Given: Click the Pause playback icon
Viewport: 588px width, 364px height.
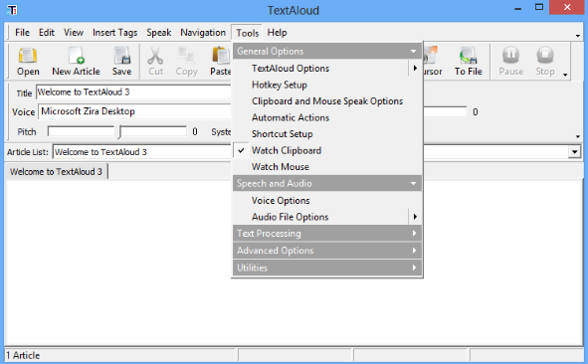Looking at the screenshot, I should coord(510,55).
